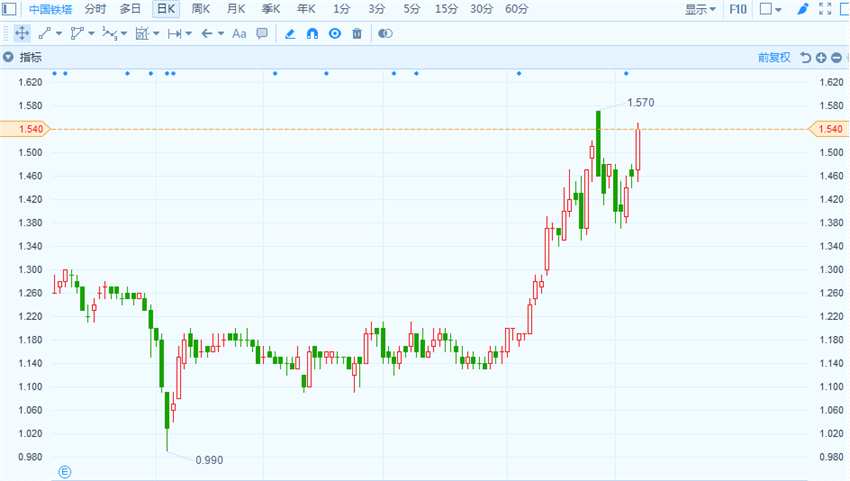
Task: Toggle the switch icon after the trash can
Action: 385,34
